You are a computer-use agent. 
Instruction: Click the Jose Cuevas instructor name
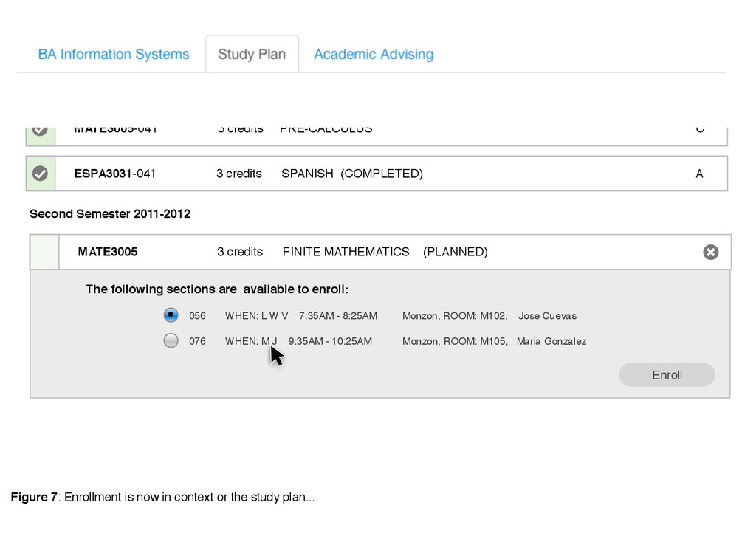coord(547,316)
